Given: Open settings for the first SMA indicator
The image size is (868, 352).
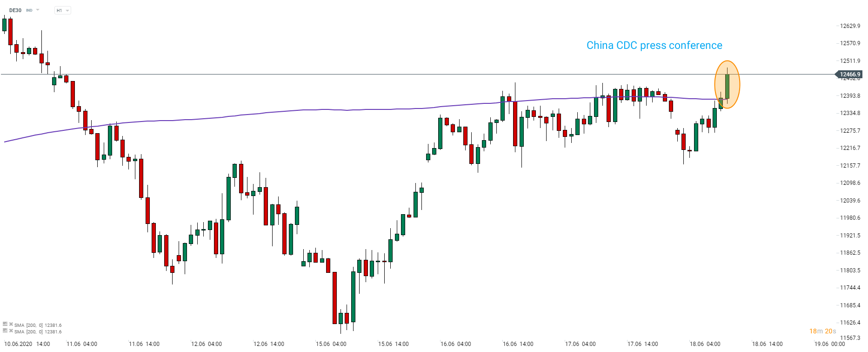Looking at the screenshot, I should point(5,324).
